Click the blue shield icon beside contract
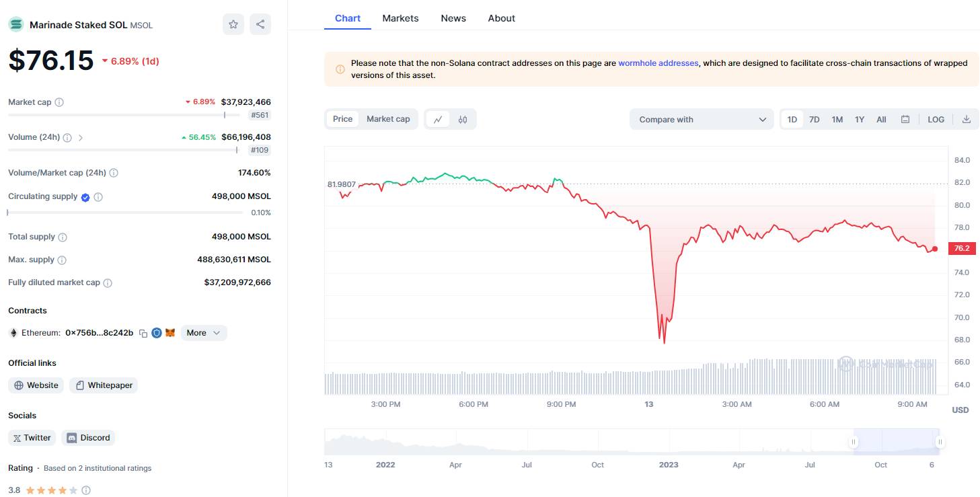The width and height of the screenshot is (980, 497). [157, 333]
